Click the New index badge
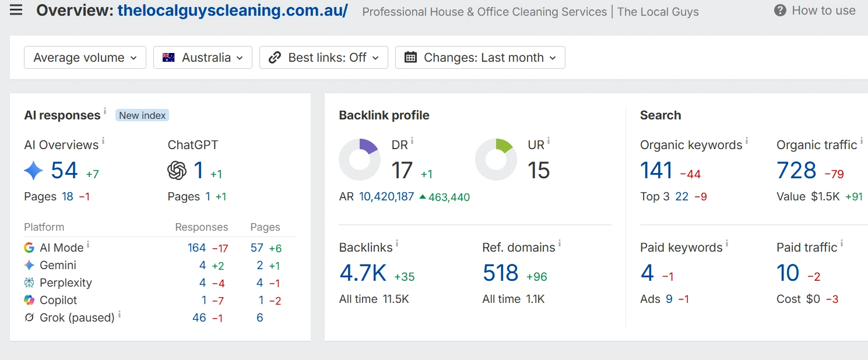This screenshot has height=360, width=868. [142, 115]
